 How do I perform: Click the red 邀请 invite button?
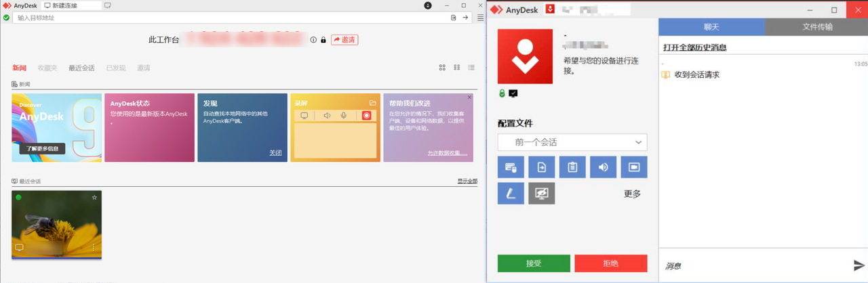pyautogui.click(x=344, y=40)
